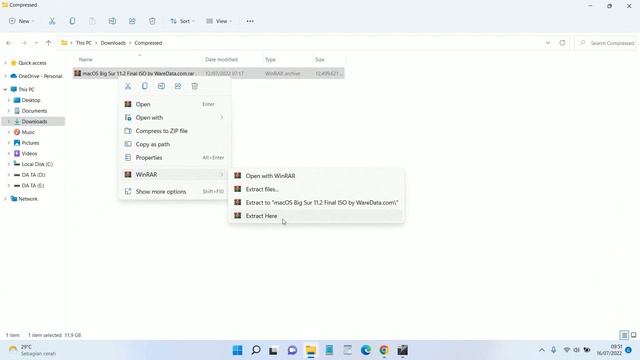640x360 pixels.
Task: Show hidden system tray icons
Action: click(x=542, y=350)
